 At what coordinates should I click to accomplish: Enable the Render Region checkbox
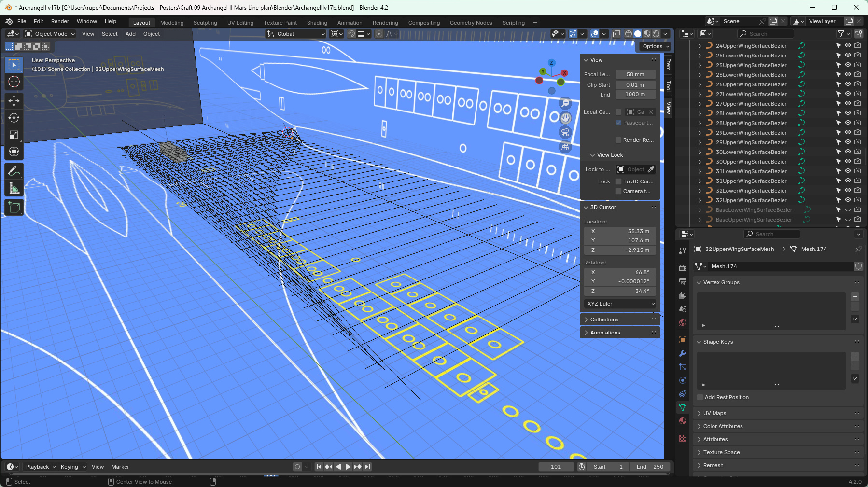tap(618, 140)
